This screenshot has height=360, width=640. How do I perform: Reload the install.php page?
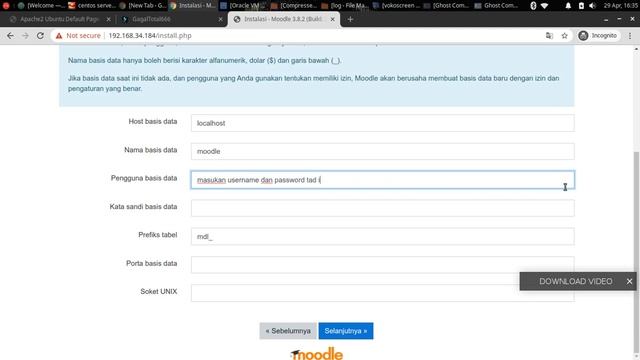pos(40,36)
